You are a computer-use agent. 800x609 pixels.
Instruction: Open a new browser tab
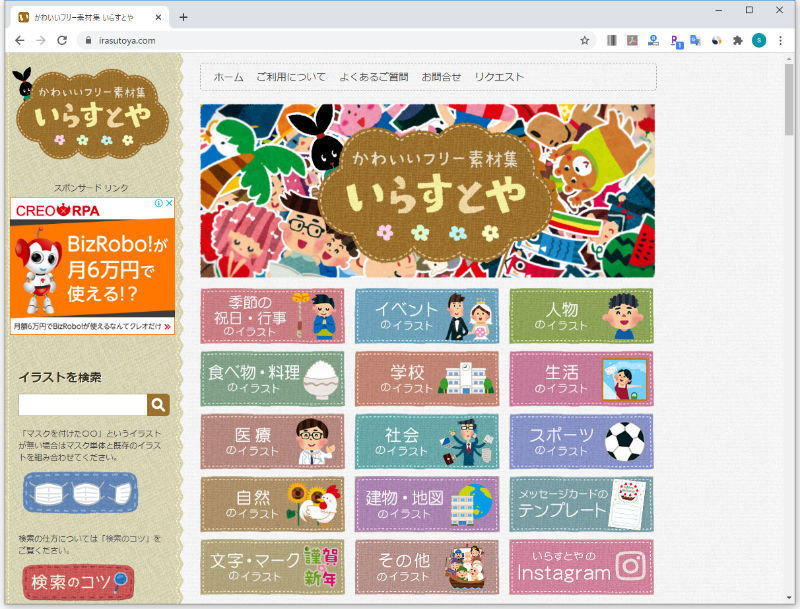point(183,17)
